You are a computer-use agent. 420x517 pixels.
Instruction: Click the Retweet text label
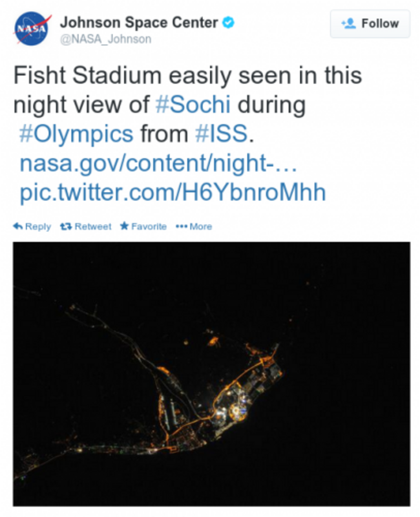pyautogui.click(x=93, y=227)
